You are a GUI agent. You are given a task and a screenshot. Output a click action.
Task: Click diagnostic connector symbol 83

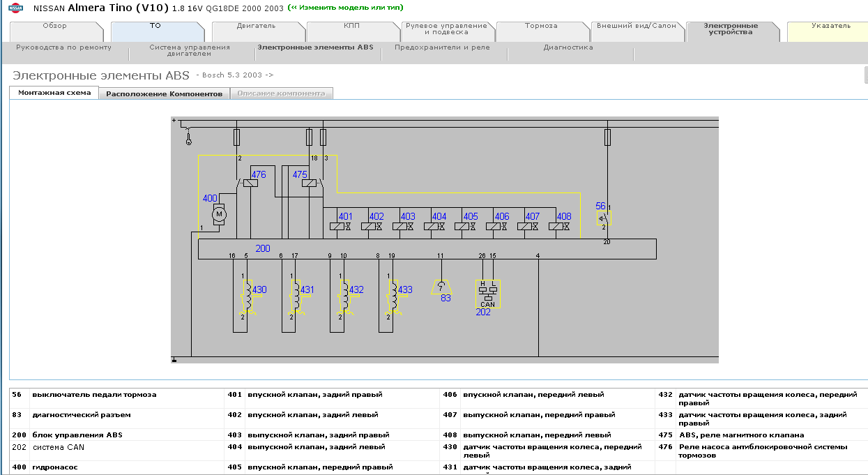pos(441,287)
